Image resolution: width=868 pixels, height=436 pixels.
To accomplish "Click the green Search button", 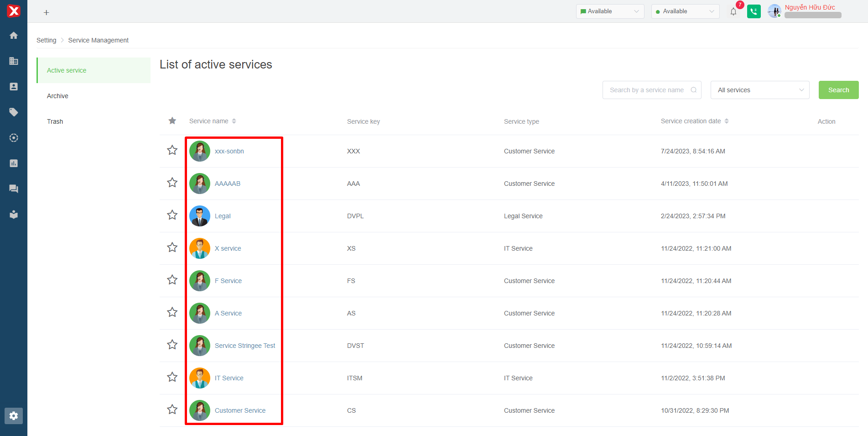I will (x=838, y=90).
